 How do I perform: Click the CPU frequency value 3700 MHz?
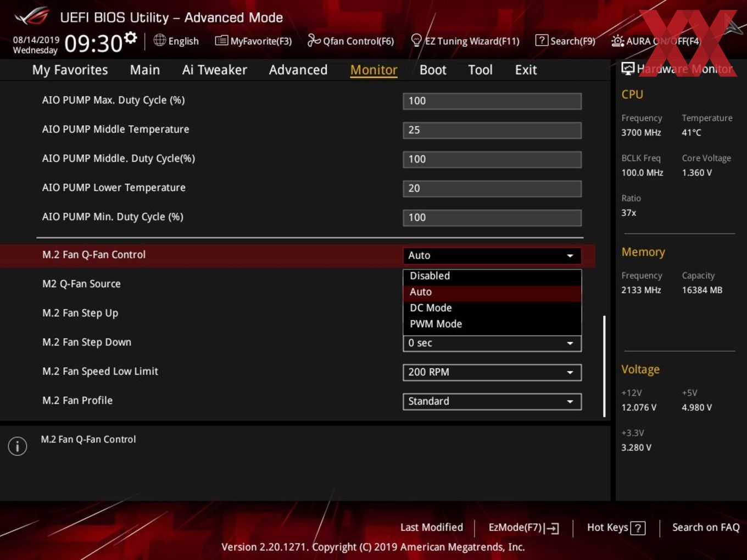(x=641, y=132)
